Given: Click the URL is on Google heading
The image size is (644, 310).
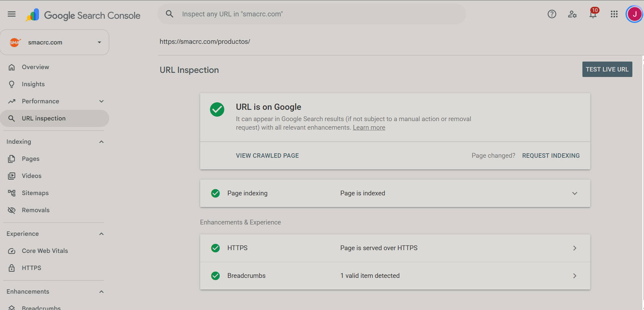Looking at the screenshot, I should pos(268,107).
